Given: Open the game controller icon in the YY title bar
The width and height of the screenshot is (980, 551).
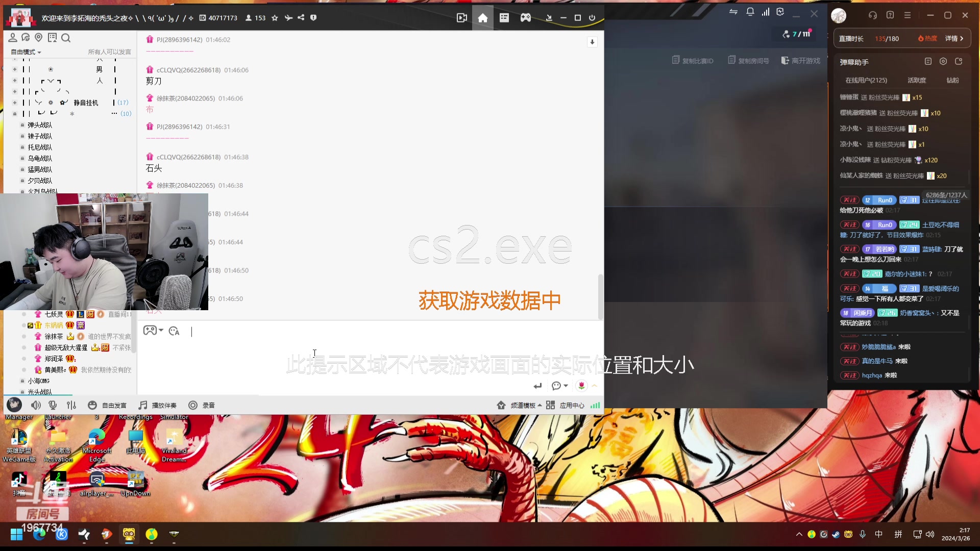Looking at the screenshot, I should point(525,18).
